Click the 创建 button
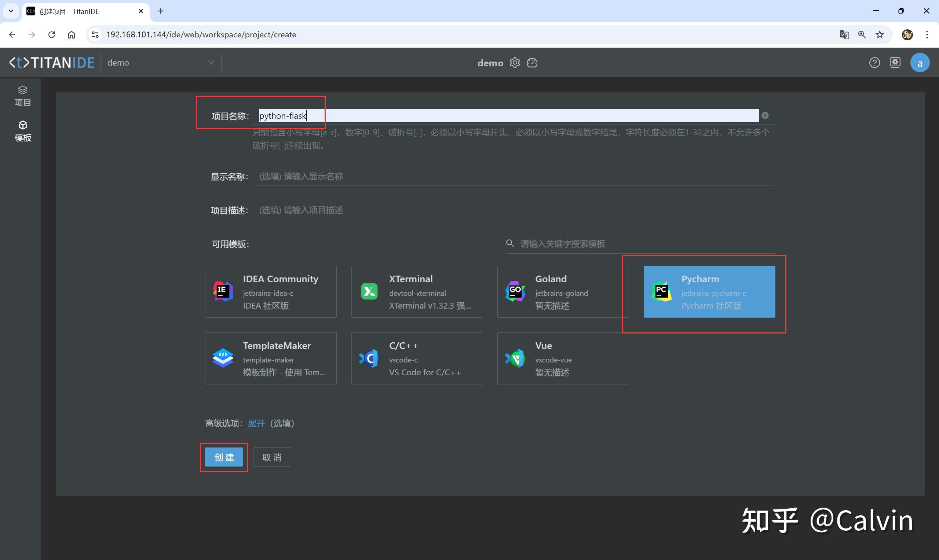Viewport: 939px width, 560px height. [224, 457]
